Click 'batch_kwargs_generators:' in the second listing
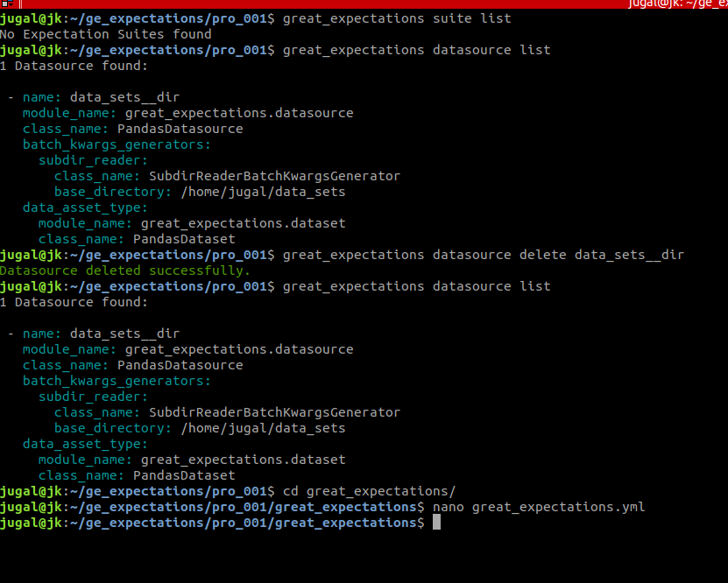728x583 pixels. coord(117,382)
